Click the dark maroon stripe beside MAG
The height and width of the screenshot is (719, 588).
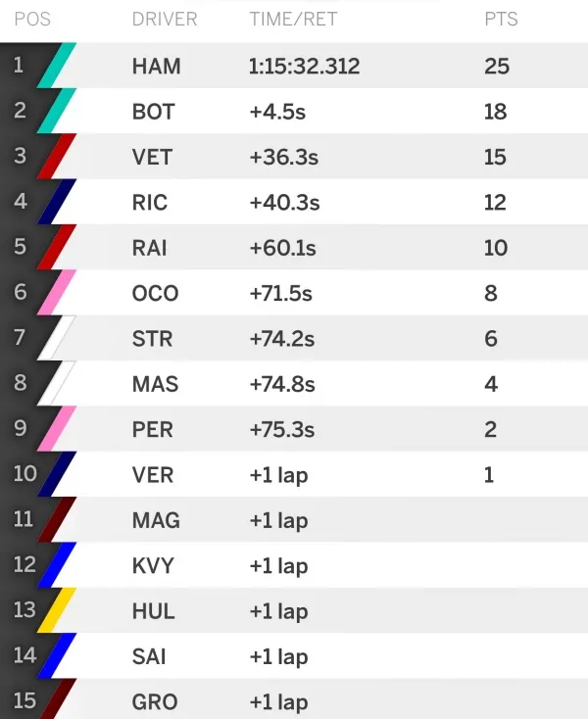pyautogui.click(x=57, y=519)
